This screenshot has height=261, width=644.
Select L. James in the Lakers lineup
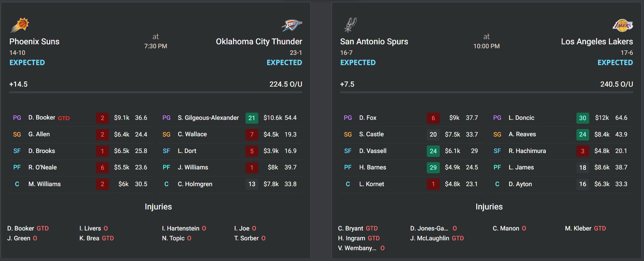pos(521,167)
